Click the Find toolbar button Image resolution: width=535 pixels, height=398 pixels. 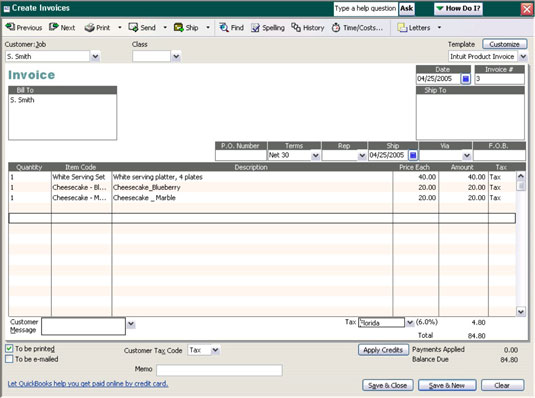(x=232, y=28)
